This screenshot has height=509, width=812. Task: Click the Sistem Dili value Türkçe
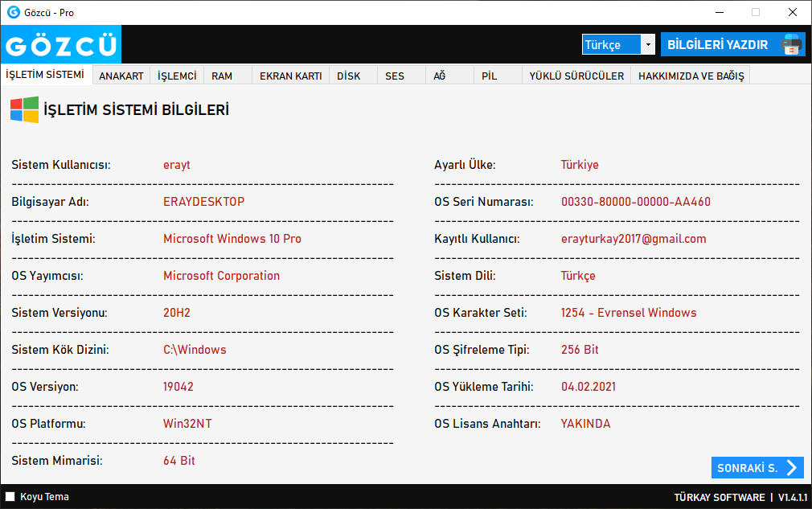pyautogui.click(x=578, y=276)
